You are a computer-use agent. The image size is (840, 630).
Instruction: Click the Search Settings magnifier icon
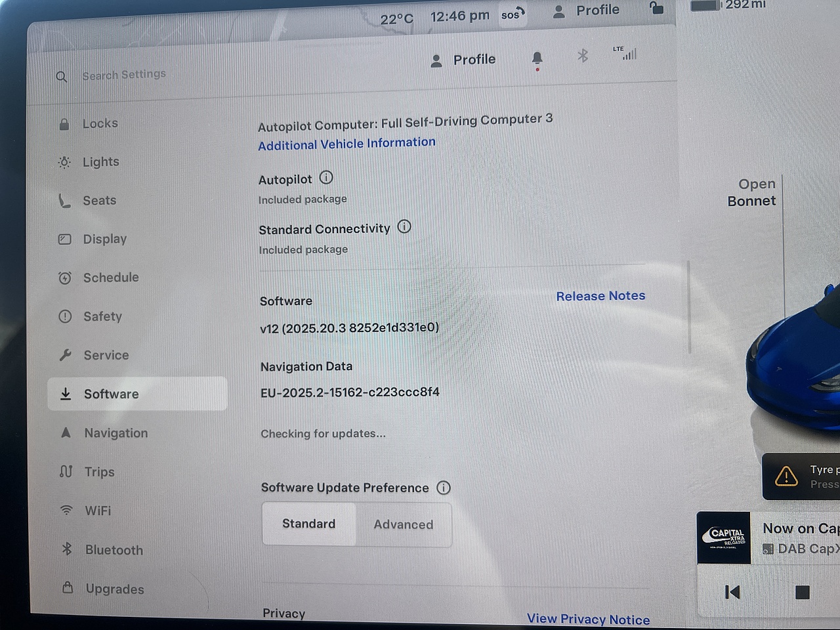tap(61, 77)
